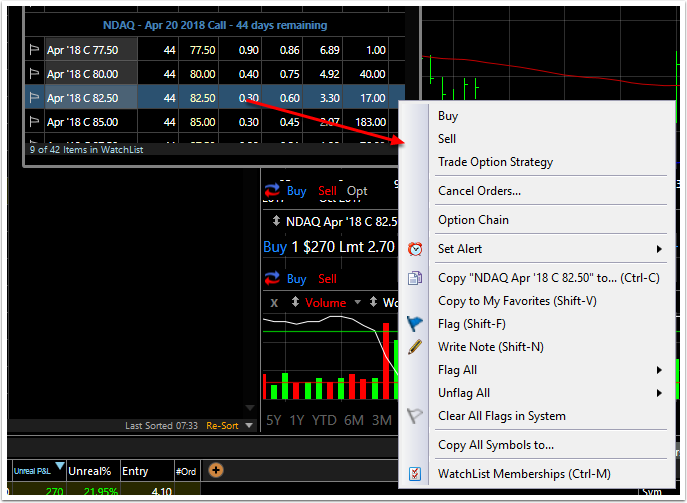Toggle flag on Apr '18 C 77.50 row
The height and width of the screenshot is (503, 687).
click(x=34, y=50)
